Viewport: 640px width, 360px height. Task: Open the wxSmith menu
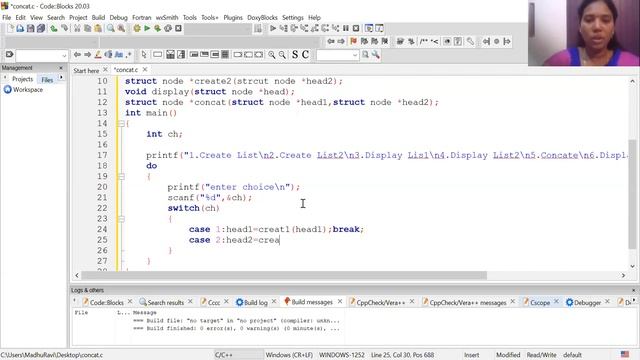[x=167, y=18]
